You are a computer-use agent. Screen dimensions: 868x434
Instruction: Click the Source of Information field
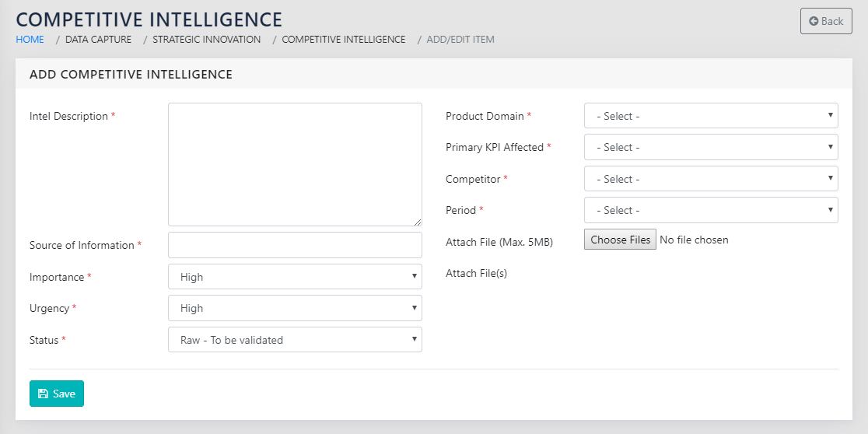295,245
